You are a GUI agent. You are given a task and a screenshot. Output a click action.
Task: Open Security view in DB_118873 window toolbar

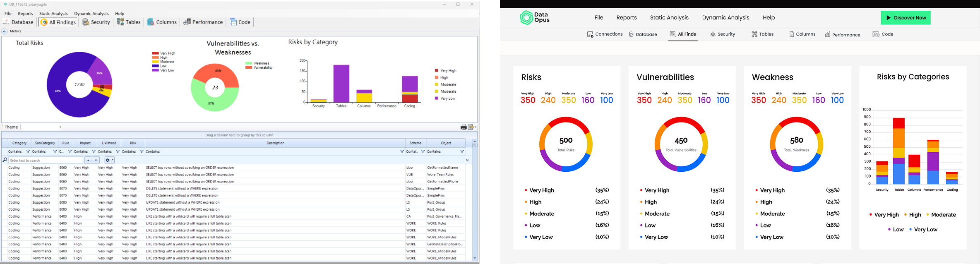pos(96,22)
